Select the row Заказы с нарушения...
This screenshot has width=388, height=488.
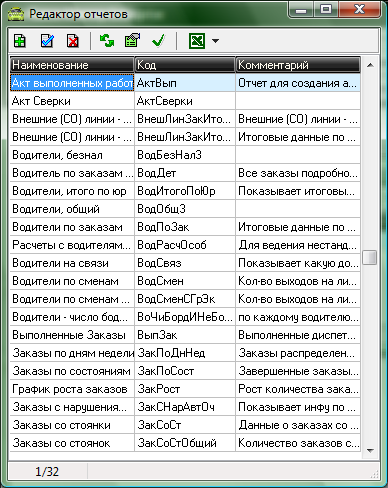pyautogui.click(x=185, y=407)
